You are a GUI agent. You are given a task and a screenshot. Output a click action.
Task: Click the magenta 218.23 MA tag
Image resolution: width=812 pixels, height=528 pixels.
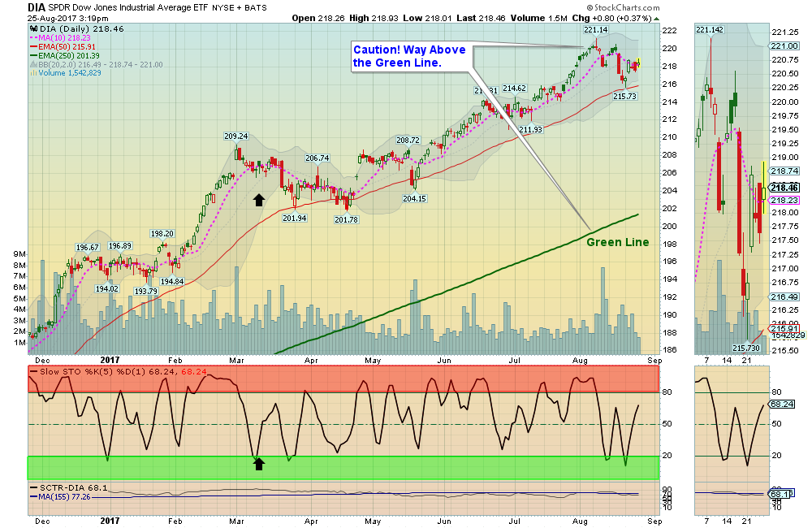[x=784, y=201]
